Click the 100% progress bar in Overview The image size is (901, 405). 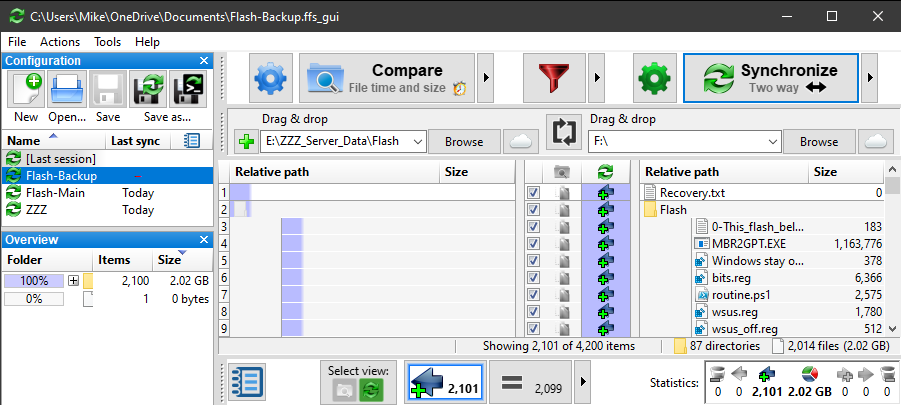pyautogui.click(x=34, y=281)
